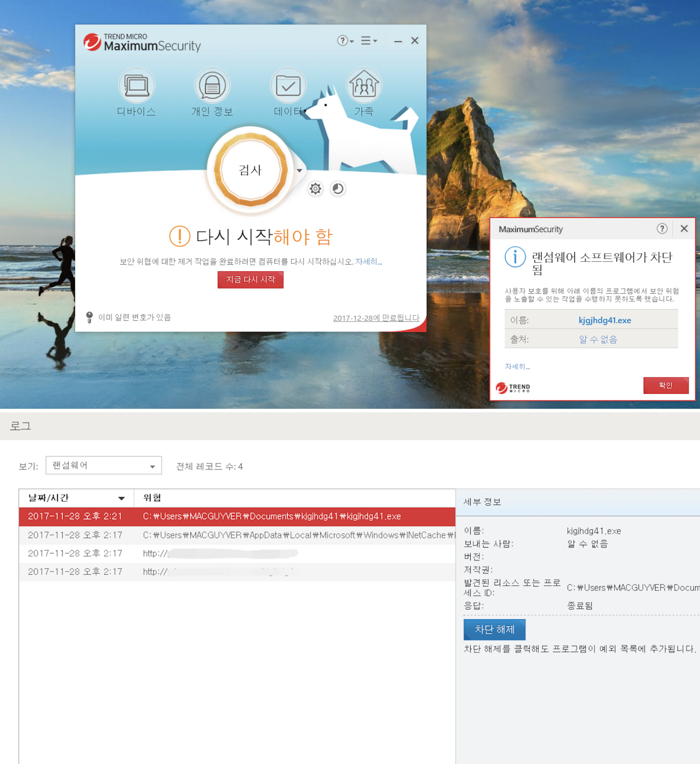
Task: Open the 개인 정보 privacy icon
Action: (x=212, y=86)
